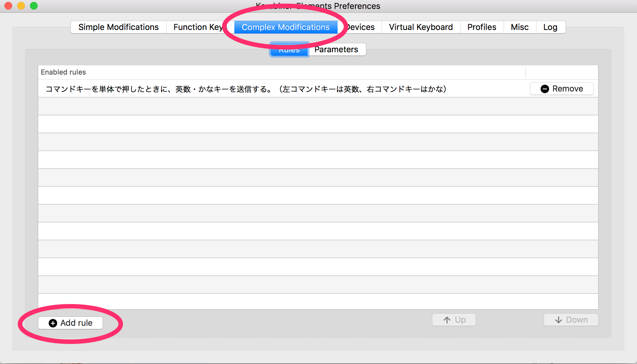Open the Simple Modifications tab
This screenshot has width=637, height=364.
click(119, 27)
